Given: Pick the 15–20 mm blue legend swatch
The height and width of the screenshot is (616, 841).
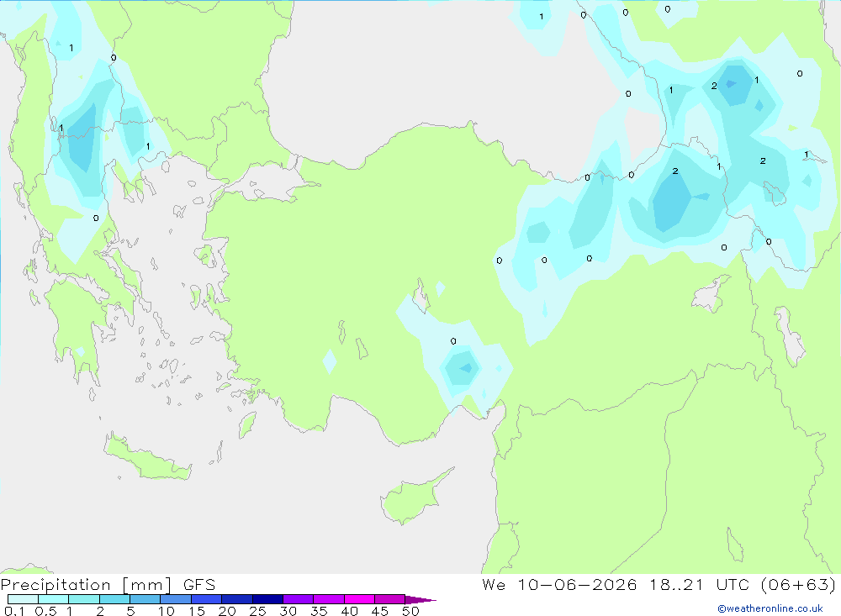Looking at the screenshot, I should 206,599.
